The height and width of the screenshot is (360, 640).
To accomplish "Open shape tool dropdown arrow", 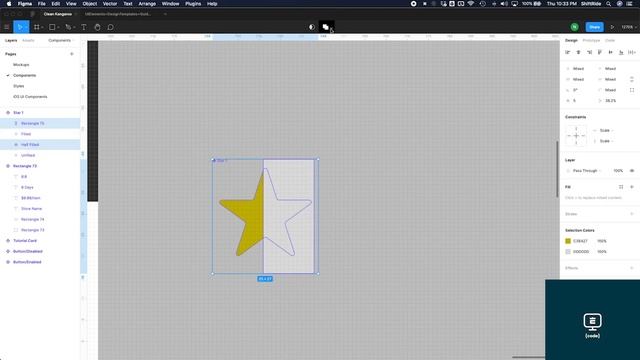I will pyautogui.click(x=58, y=27).
